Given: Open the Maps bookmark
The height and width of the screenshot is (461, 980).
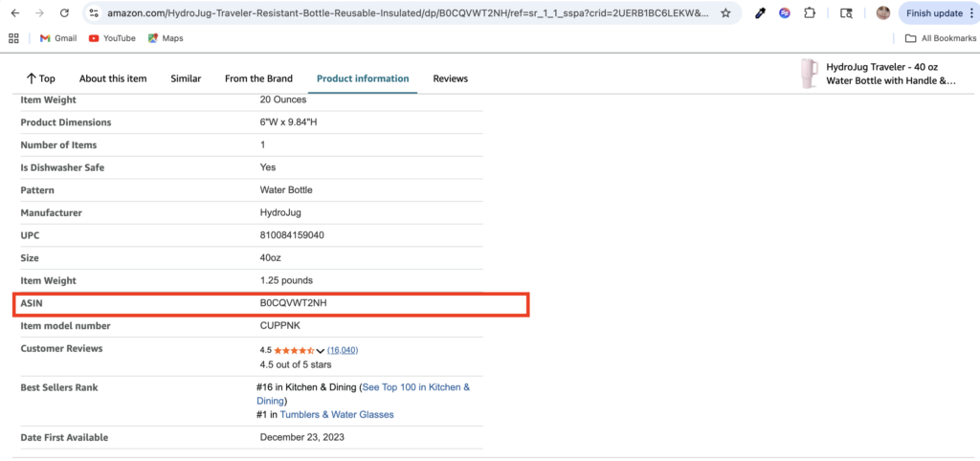Looking at the screenshot, I should click(165, 38).
